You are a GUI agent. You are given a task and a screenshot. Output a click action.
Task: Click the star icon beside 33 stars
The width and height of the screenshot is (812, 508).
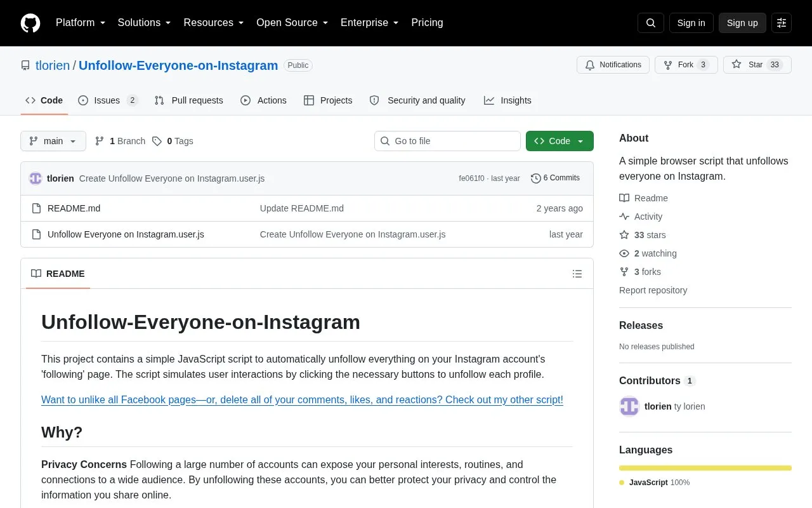(x=624, y=235)
